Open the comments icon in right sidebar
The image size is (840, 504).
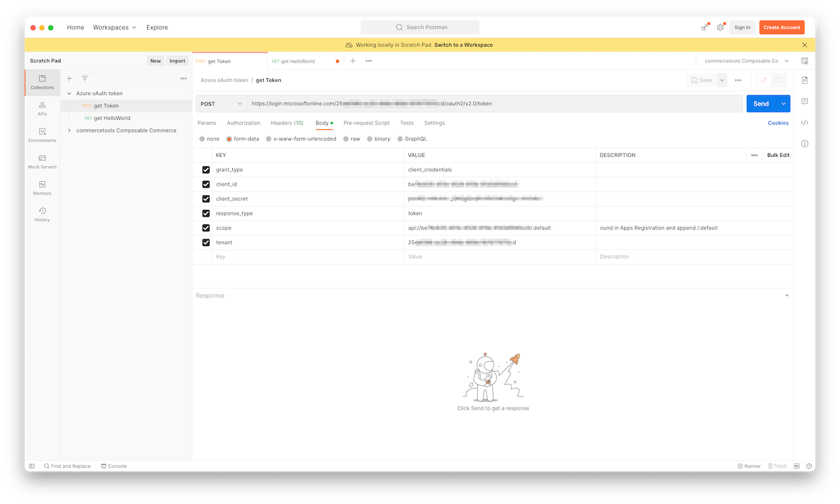pos(805,101)
